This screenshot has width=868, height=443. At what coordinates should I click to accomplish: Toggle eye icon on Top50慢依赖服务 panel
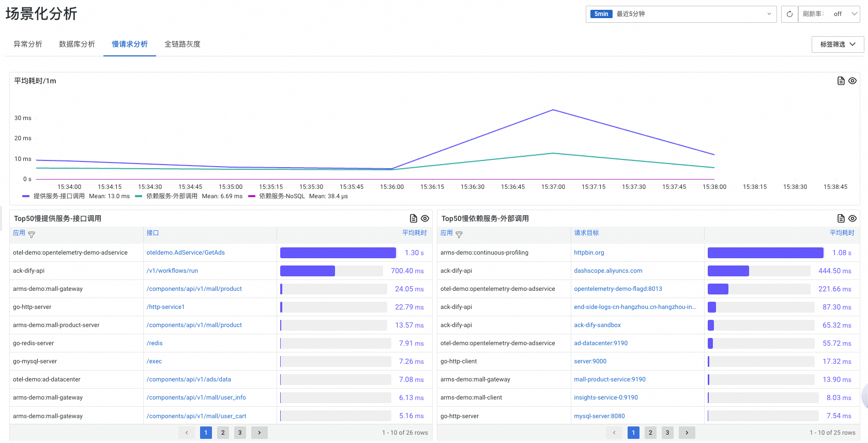(x=852, y=218)
